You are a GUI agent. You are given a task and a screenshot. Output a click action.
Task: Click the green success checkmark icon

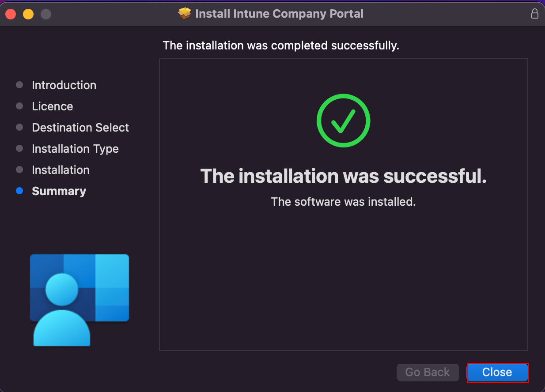tap(343, 121)
